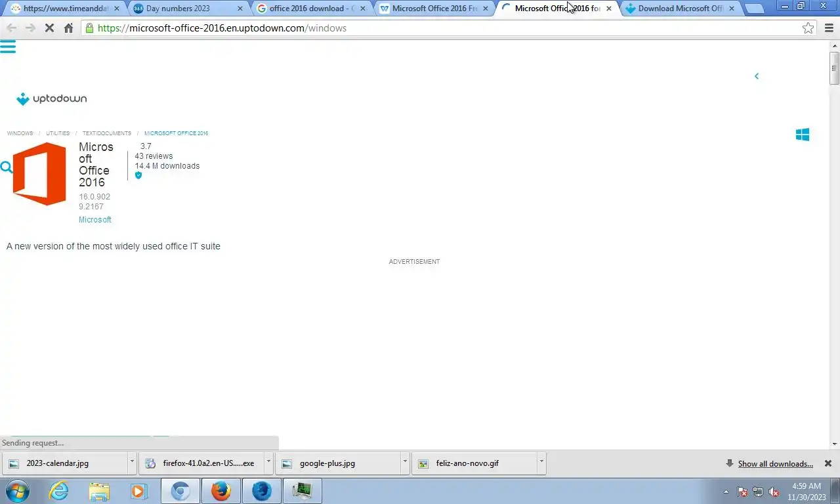Close the office 2016 download tab
The height and width of the screenshot is (504, 840).
click(x=363, y=9)
